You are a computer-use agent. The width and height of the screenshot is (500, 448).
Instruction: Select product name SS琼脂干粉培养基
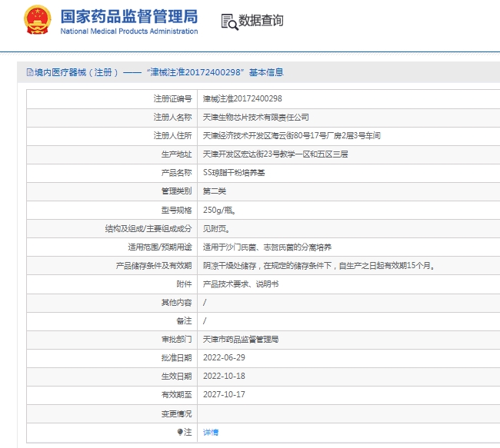coord(234,173)
